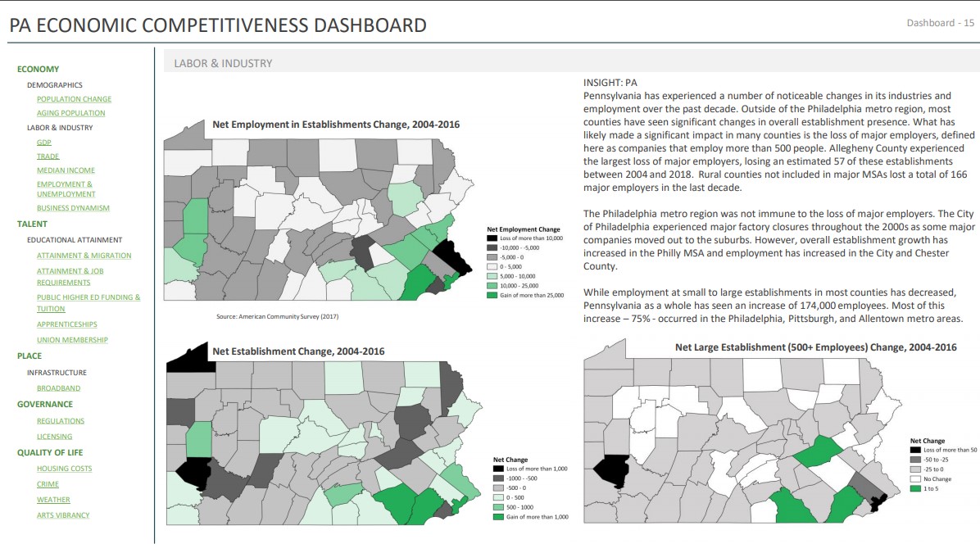980x553 pixels.
Task: Click the PA Economic Competitiveness Dashboard title
Action: pos(218,25)
